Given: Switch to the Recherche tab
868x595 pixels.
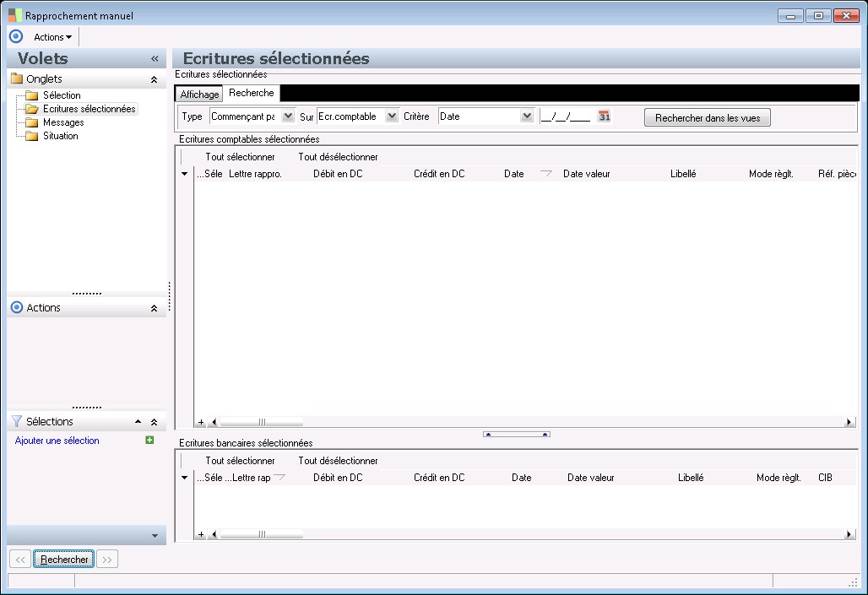Looking at the screenshot, I should point(252,93).
